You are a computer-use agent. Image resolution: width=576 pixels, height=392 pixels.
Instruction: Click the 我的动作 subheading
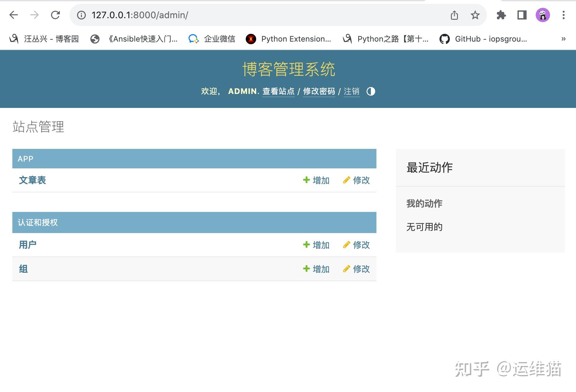[x=424, y=203]
